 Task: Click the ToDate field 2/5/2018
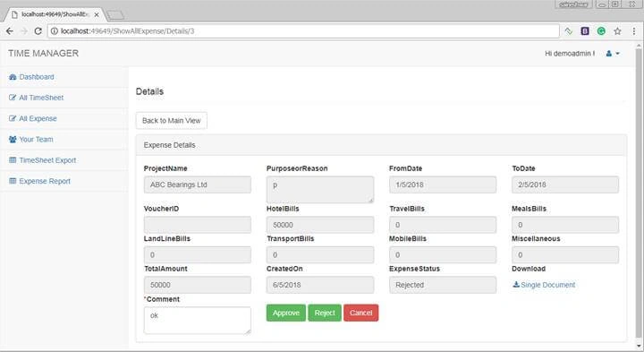[565, 185]
